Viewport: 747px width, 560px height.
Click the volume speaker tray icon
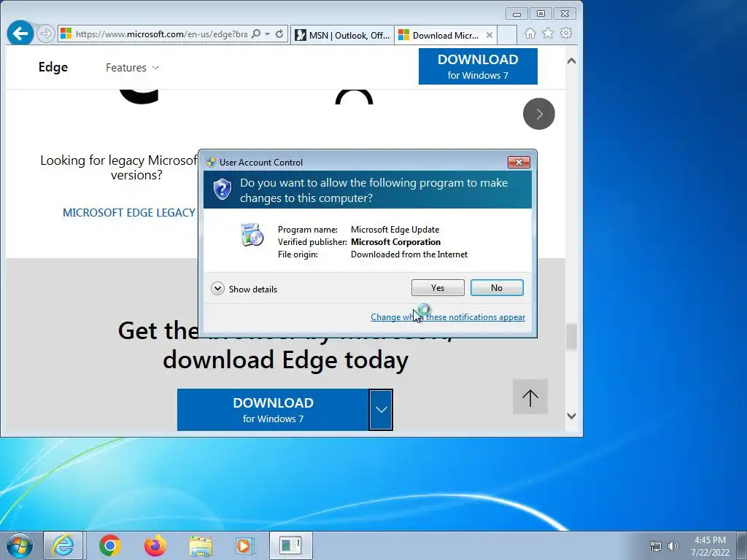click(673, 546)
